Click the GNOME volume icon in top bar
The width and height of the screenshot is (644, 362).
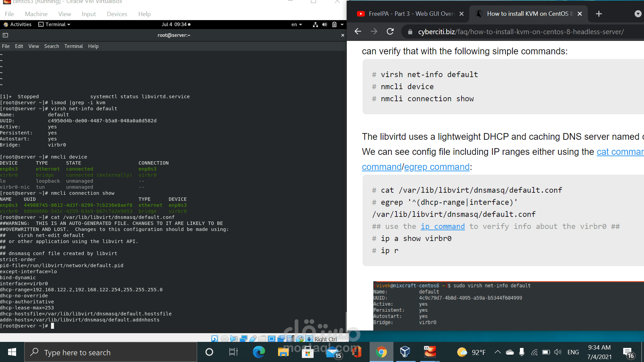(325, 24)
